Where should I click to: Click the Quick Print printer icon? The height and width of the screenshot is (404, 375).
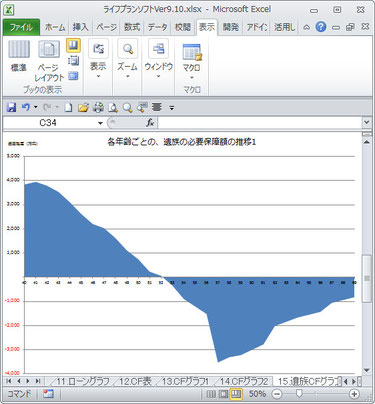click(98, 107)
